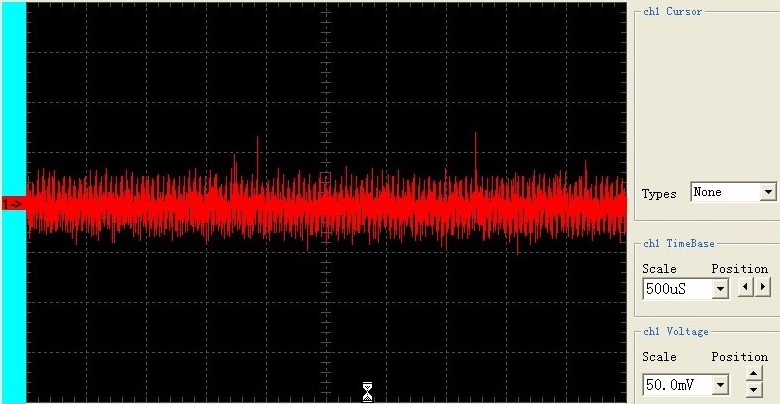Select the channel 1 ground level marker

[x=13, y=203]
